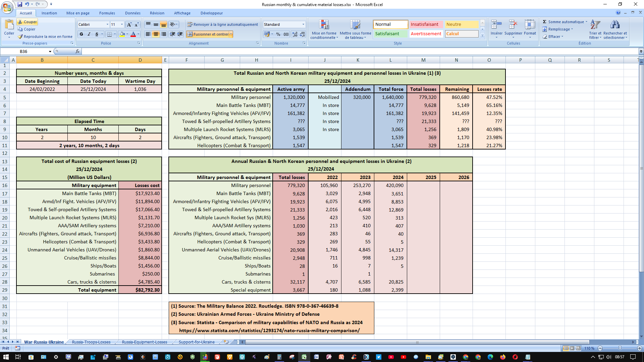The image size is (644, 362).
Task: Switch to Formules tab
Action: pyautogui.click(x=107, y=13)
